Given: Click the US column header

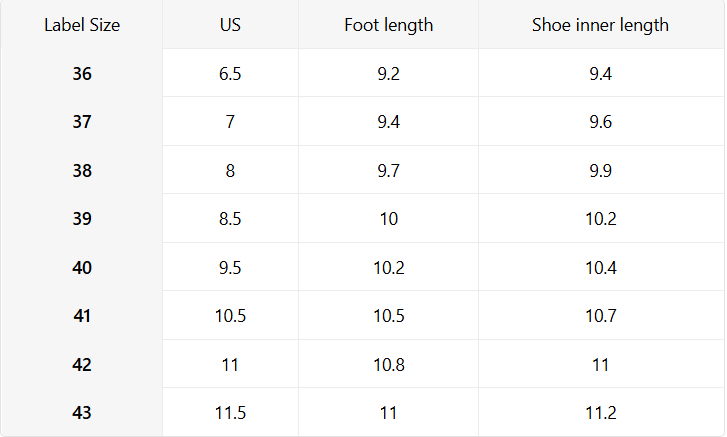Looking at the screenshot, I should (230, 25).
